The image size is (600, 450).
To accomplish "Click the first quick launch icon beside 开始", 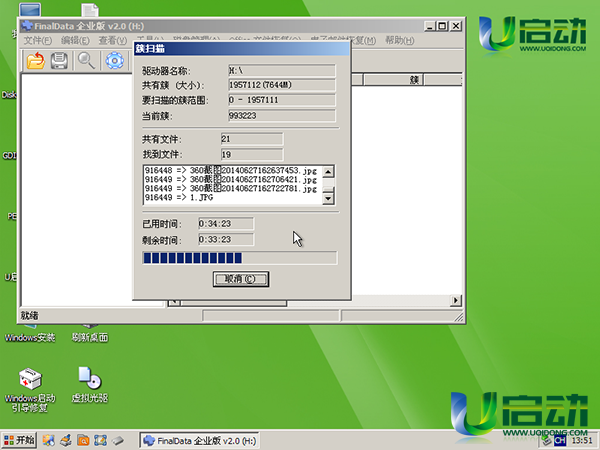I will 48,440.
